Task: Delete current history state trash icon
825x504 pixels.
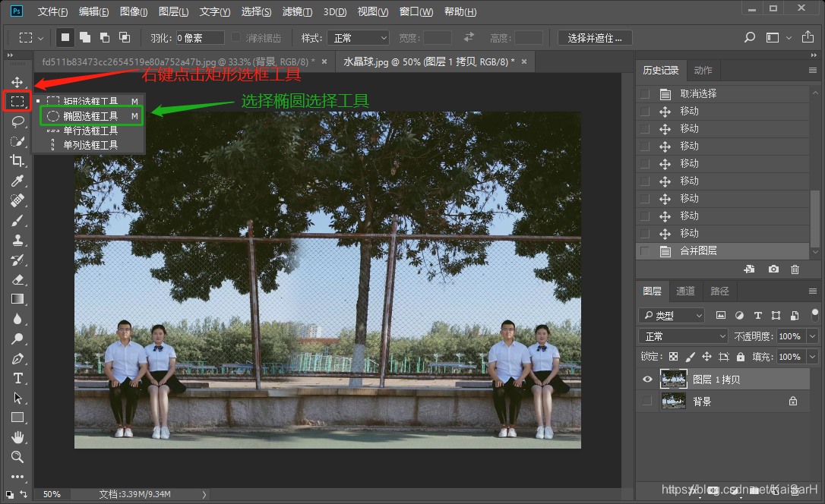Action: coord(795,269)
